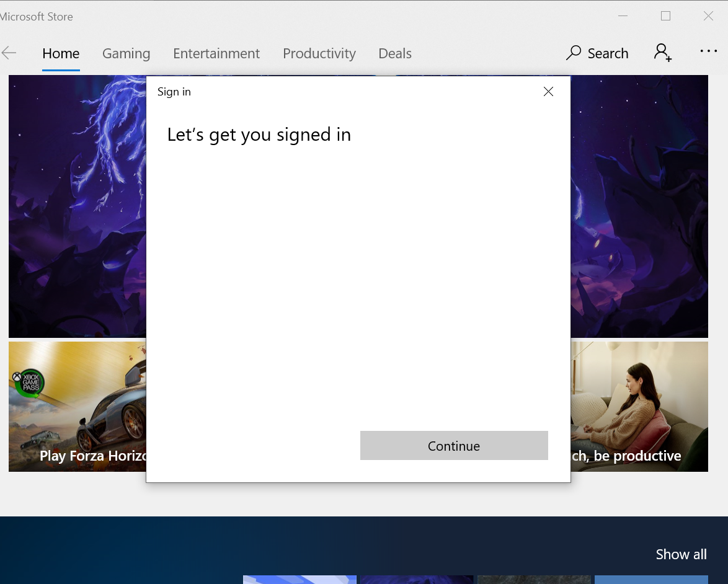728x584 pixels.
Task: Maximize the Microsoft Store window
Action: [x=666, y=16]
